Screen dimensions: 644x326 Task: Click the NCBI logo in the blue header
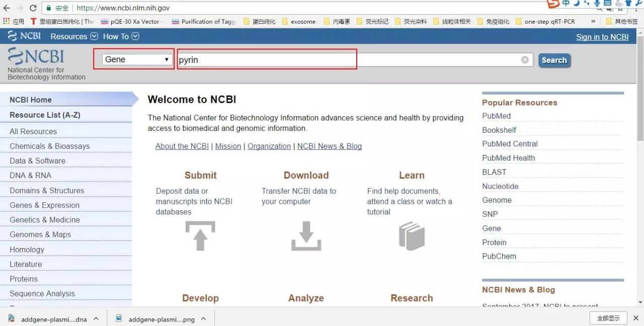24,36
